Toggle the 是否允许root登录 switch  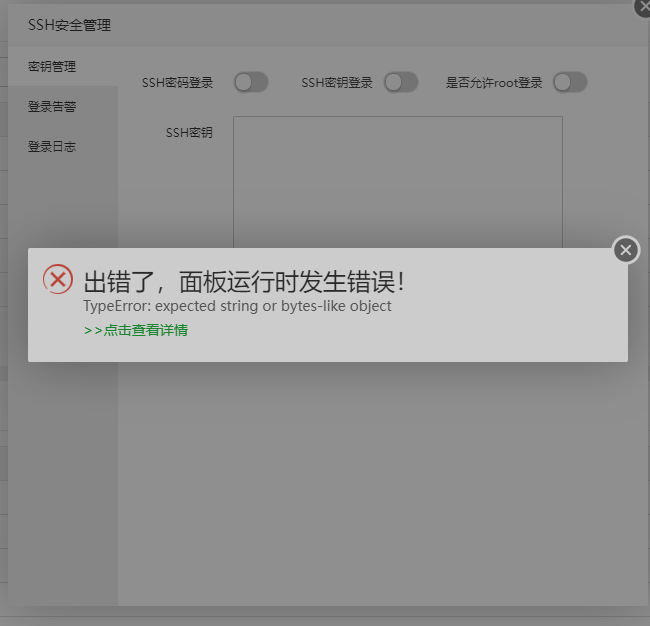[570, 82]
